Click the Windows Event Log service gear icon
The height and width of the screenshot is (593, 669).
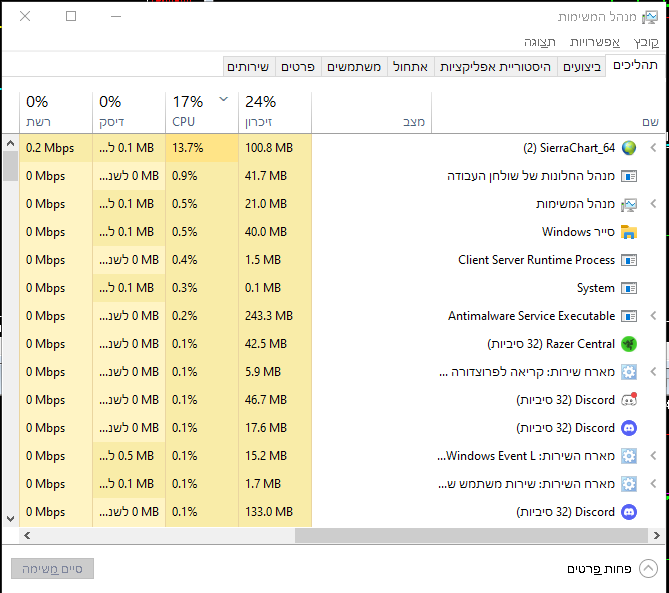[x=629, y=456]
